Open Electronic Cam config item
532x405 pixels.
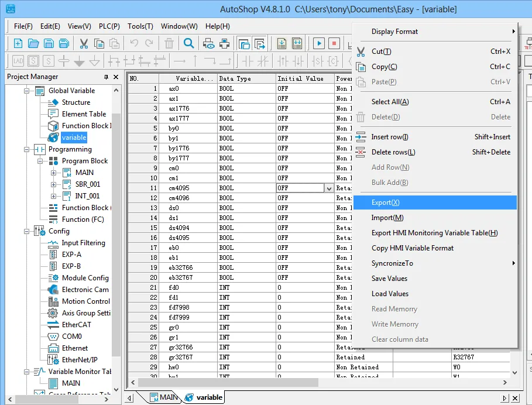tap(85, 290)
